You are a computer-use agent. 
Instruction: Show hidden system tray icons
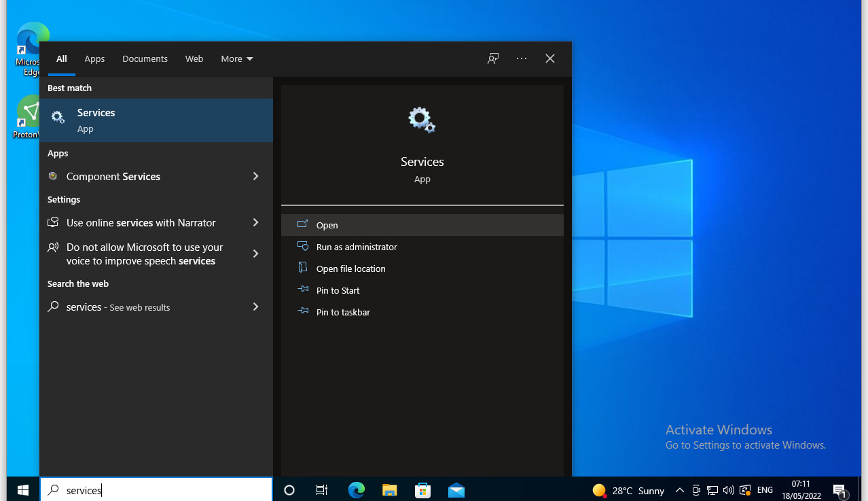point(679,490)
